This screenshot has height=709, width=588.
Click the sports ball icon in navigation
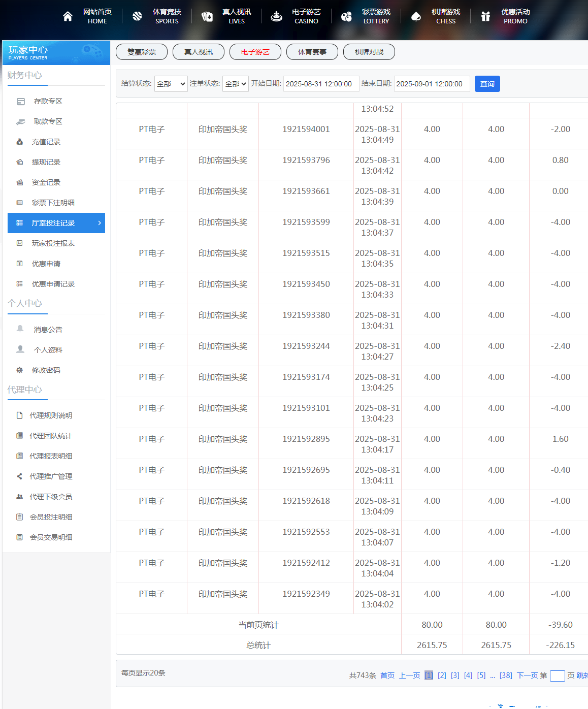pos(137,16)
